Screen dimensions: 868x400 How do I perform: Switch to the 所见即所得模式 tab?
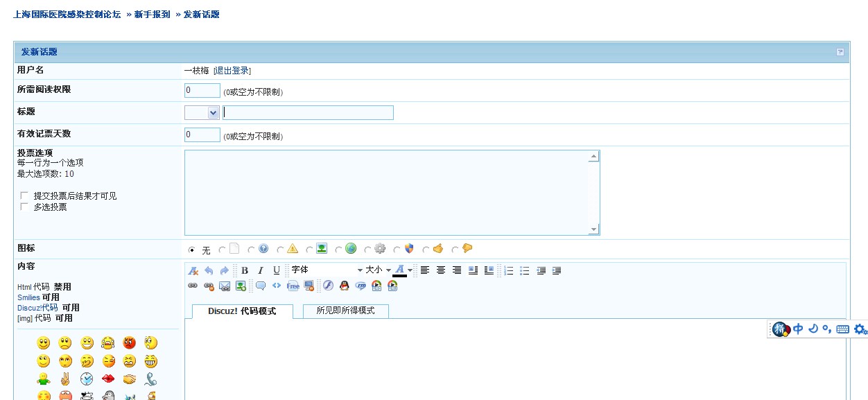345,311
